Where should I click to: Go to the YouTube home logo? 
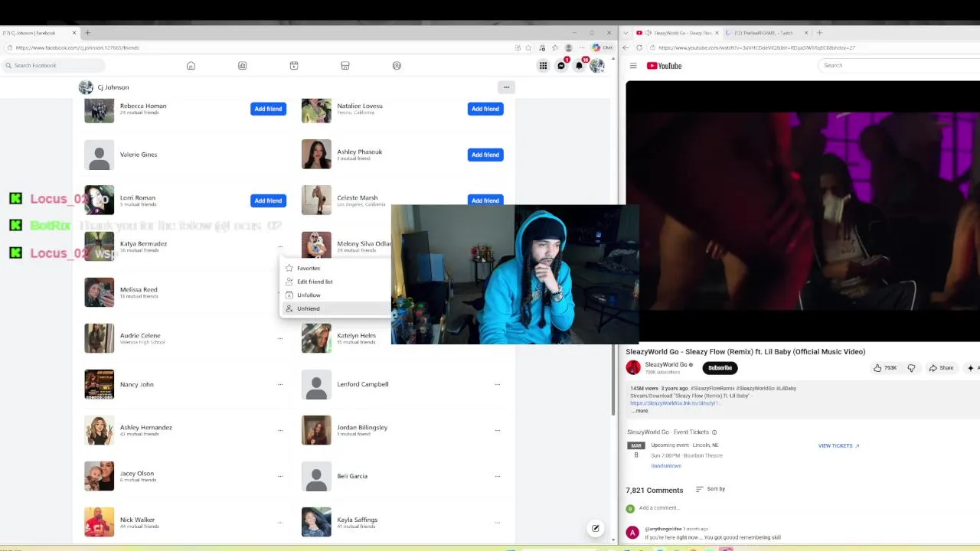[x=664, y=66]
